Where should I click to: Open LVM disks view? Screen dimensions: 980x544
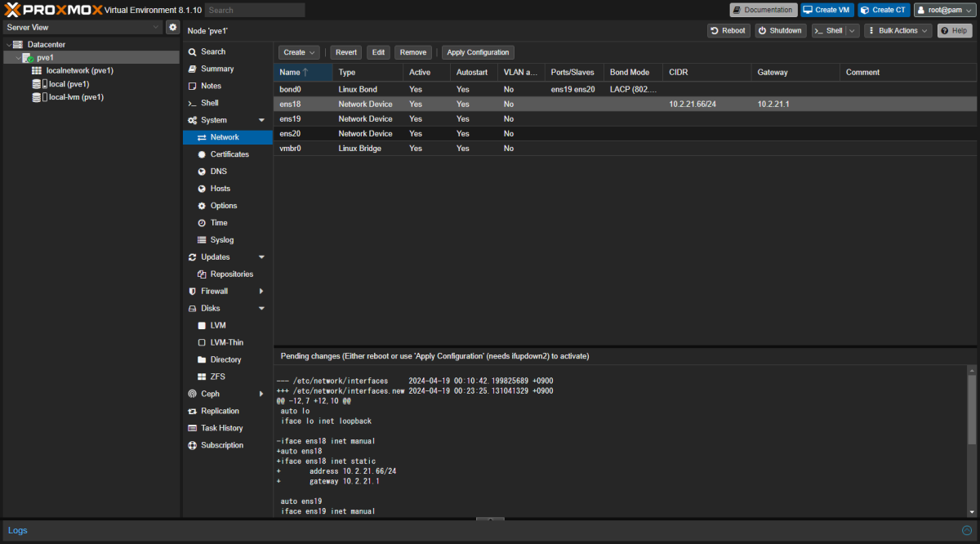click(x=227, y=326)
